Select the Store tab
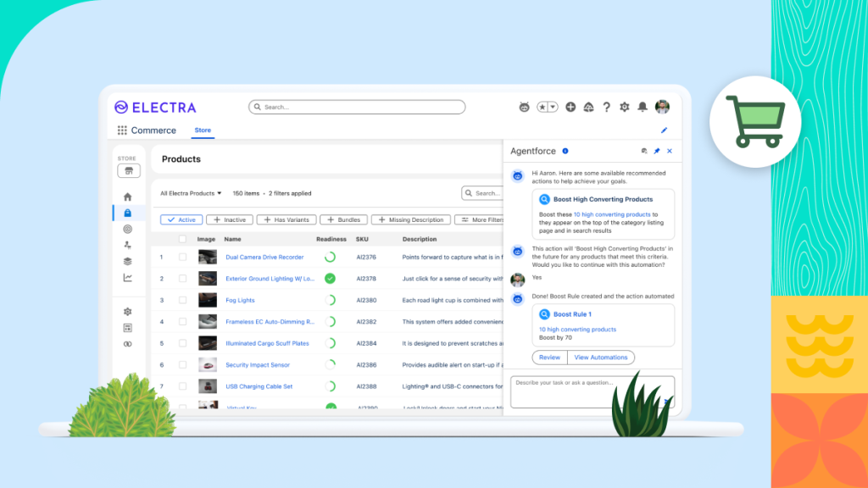Screen dimensions: 868x488 tap(203, 130)
